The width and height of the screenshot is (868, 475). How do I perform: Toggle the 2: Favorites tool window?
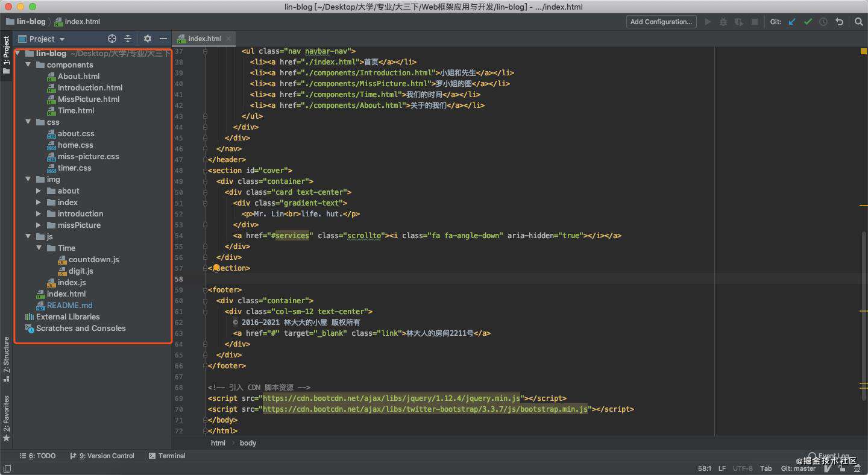(6, 418)
